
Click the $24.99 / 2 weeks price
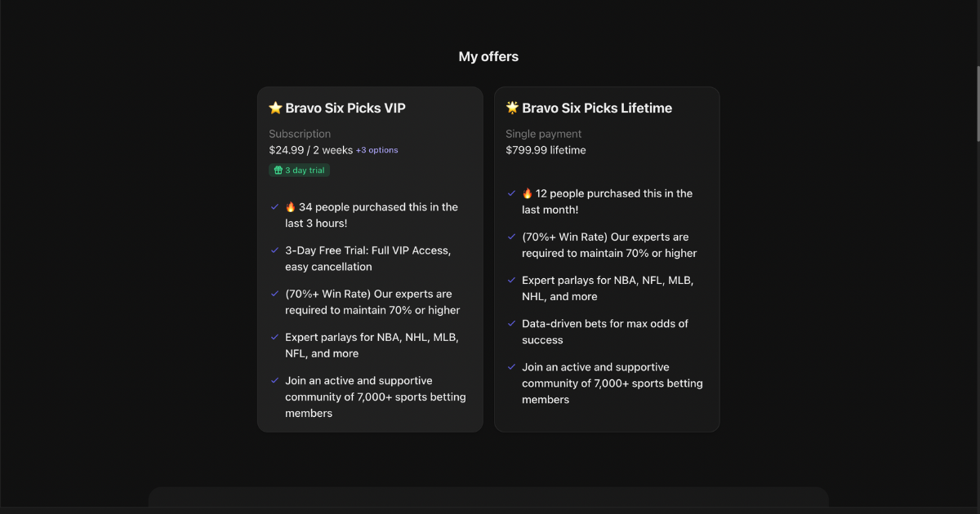pos(310,150)
